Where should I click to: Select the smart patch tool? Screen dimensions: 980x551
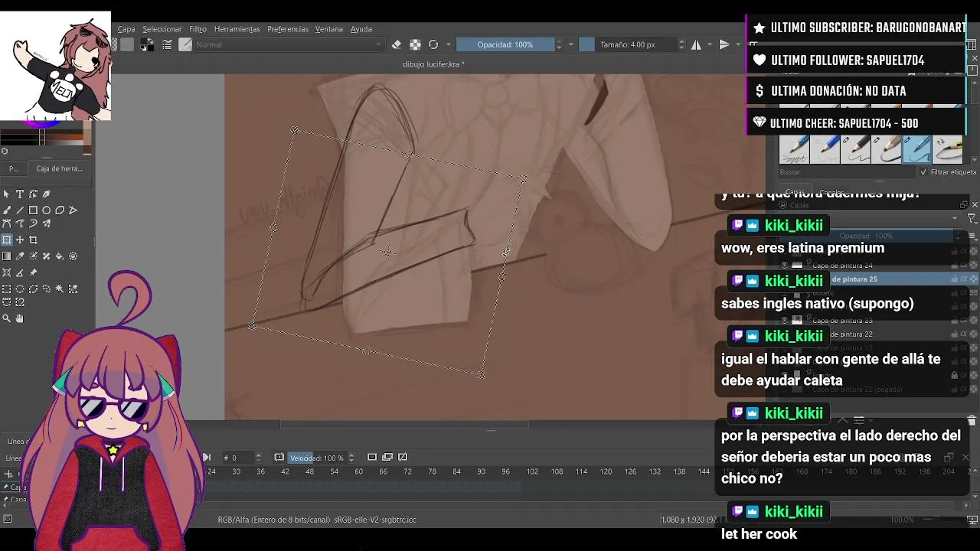click(46, 256)
